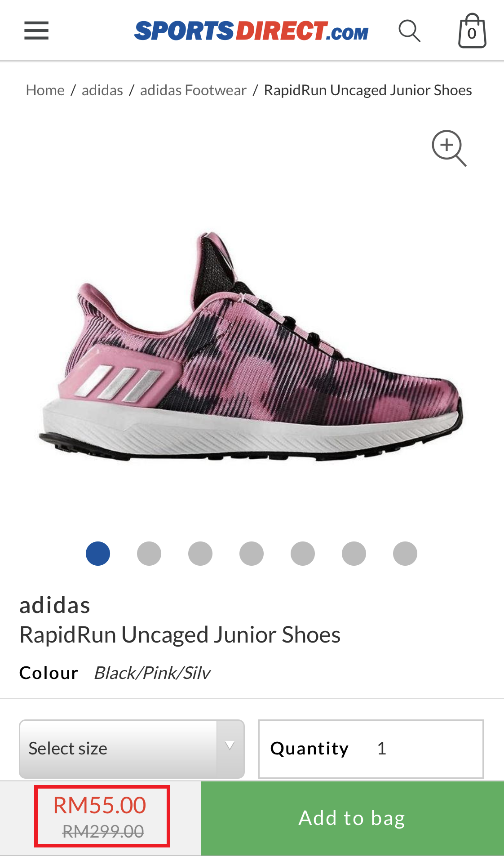Tap the pink adidas shoe image
The height and width of the screenshot is (856, 504).
pyautogui.click(x=251, y=347)
